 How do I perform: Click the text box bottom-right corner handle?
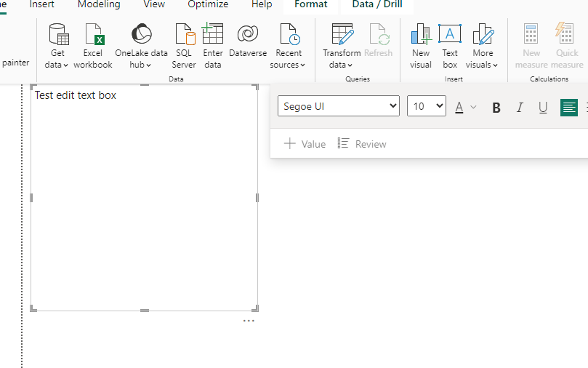point(255,308)
